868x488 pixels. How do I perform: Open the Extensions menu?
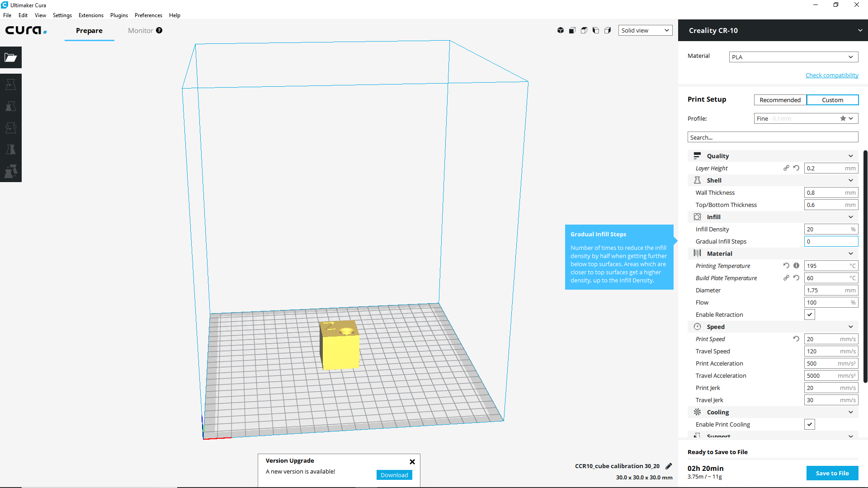(x=91, y=15)
